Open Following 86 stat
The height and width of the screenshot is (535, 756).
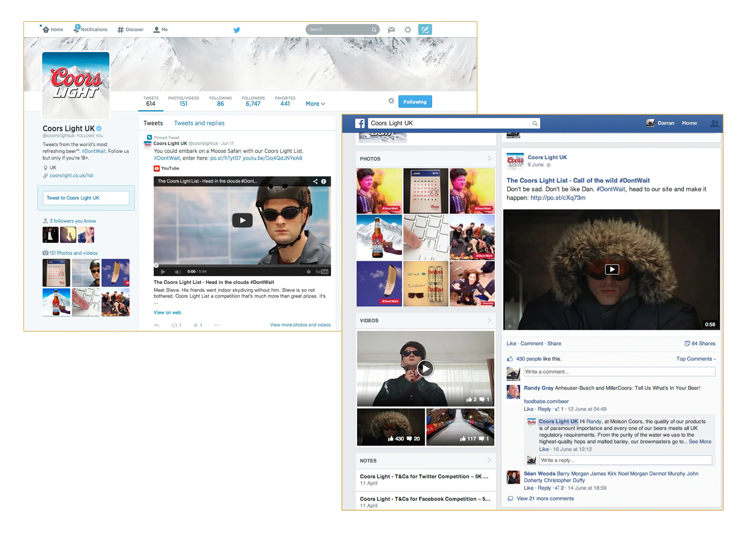(x=220, y=101)
